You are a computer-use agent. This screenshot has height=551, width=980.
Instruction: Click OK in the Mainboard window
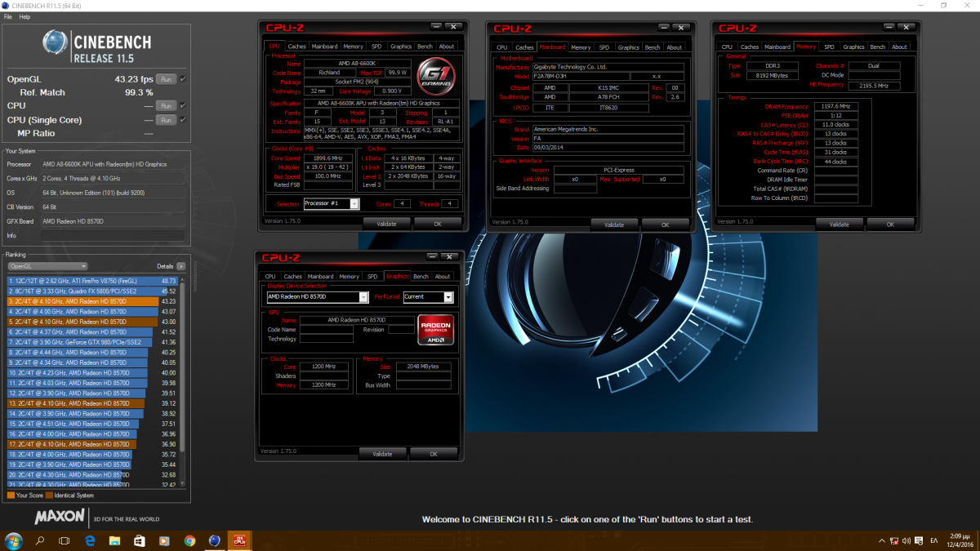pyautogui.click(x=665, y=224)
